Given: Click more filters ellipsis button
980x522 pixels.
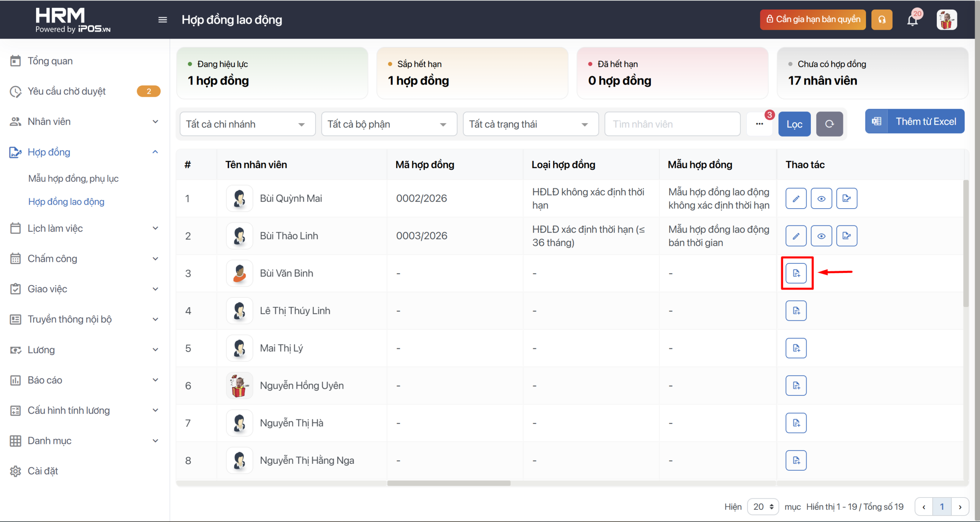Looking at the screenshot, I should pos(759,124).
